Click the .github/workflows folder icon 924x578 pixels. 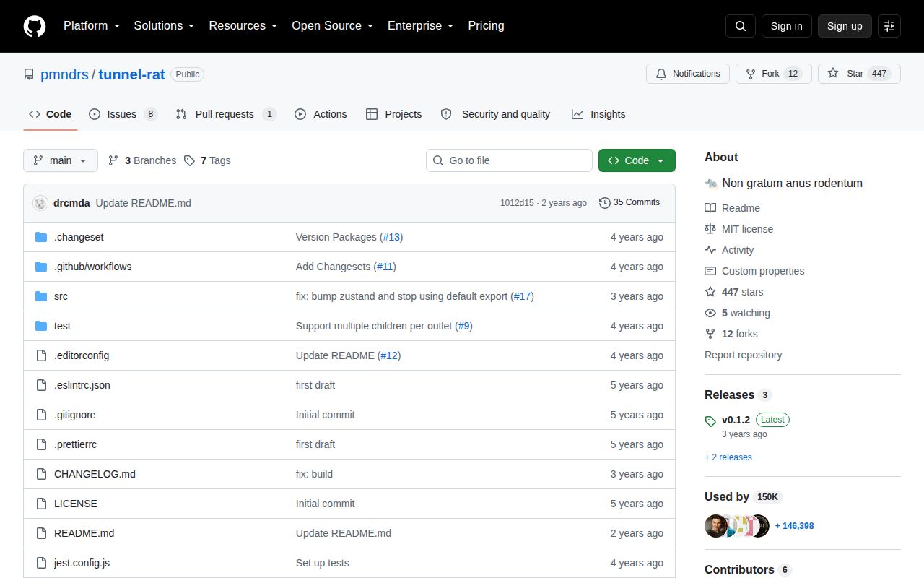(x=41, y=267)
